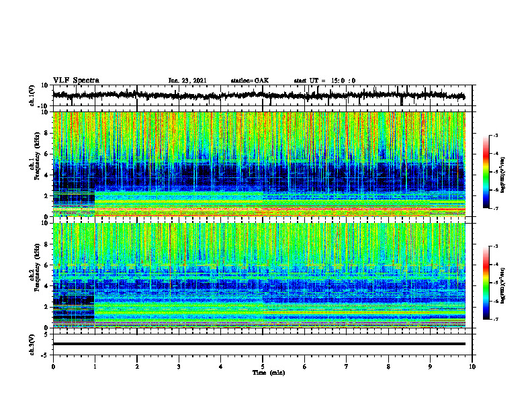Click the "start UT = 15:0 :0" text
This screenshot has width=532, height=411.
(324, 81)
